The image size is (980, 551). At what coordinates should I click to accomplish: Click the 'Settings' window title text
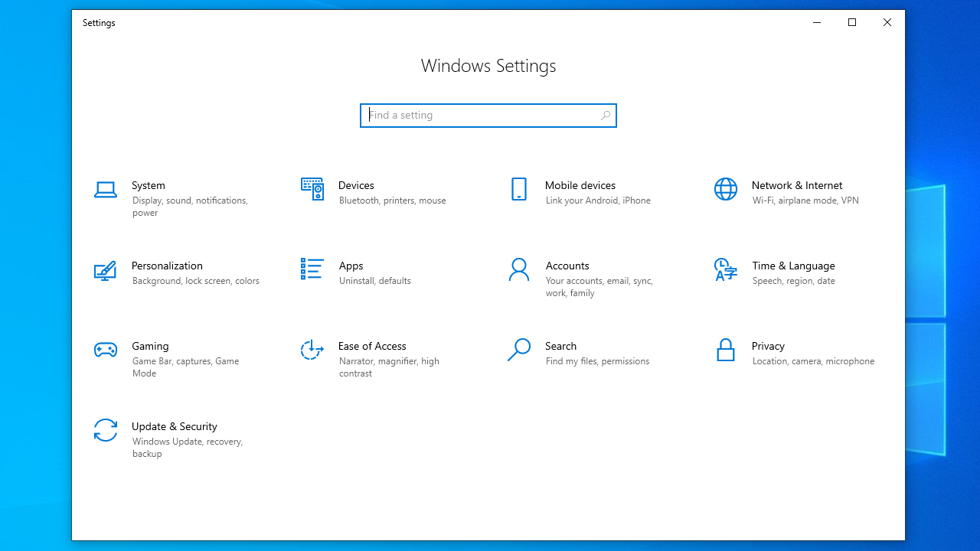[99, 23]
